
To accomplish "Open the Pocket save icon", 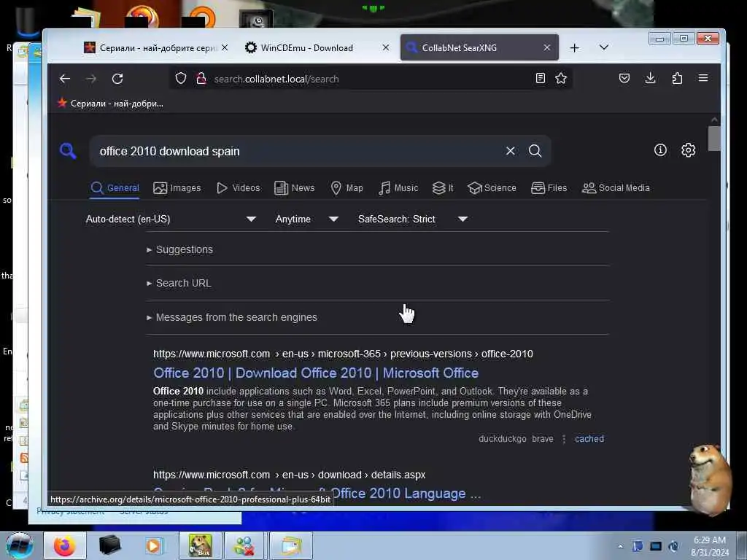I will click(x=624, y=78).
